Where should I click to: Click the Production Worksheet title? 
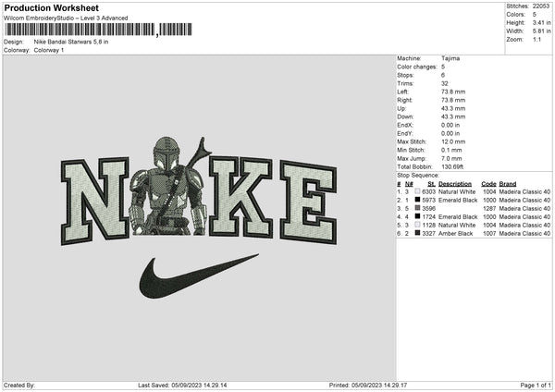click(51, 7)
